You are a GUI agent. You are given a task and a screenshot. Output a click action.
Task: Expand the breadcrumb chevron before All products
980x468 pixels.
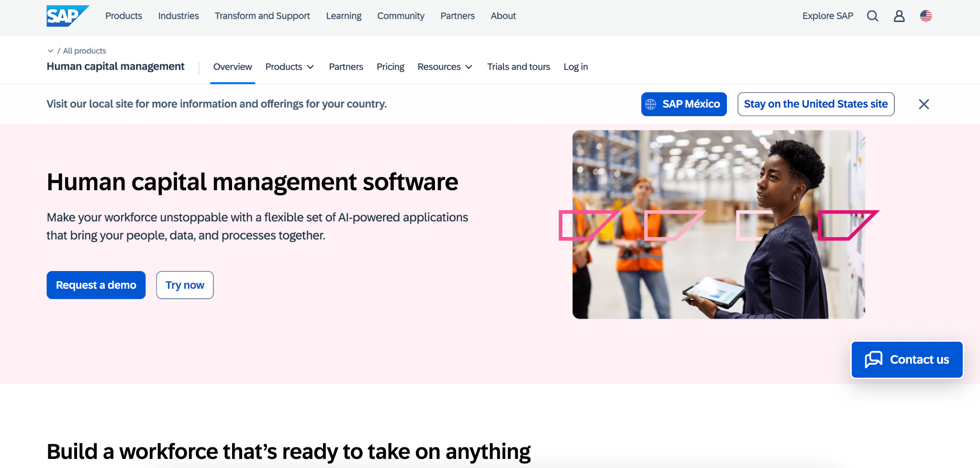pos(50,51)
